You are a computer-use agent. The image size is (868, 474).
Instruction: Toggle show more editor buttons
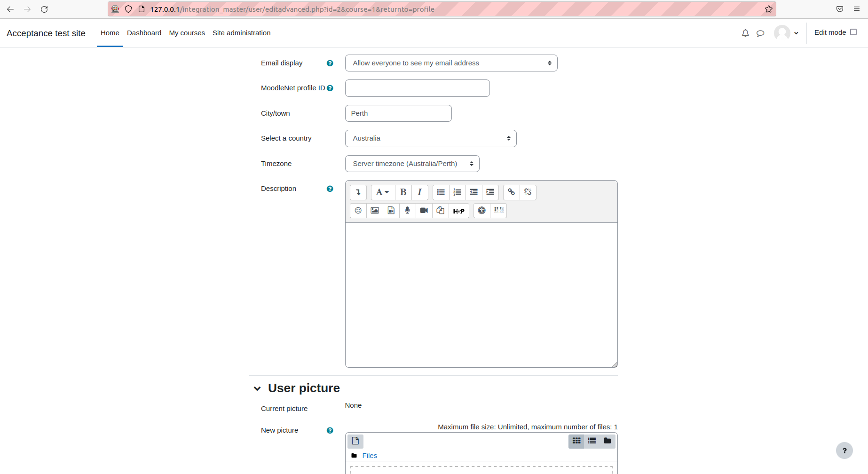(x=358, y=192)
